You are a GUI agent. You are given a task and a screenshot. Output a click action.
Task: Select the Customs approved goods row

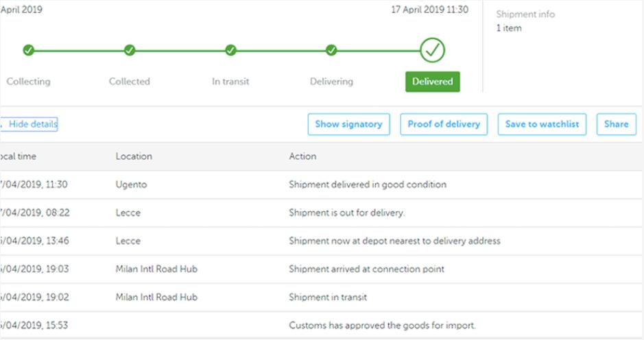pos(321,326)
